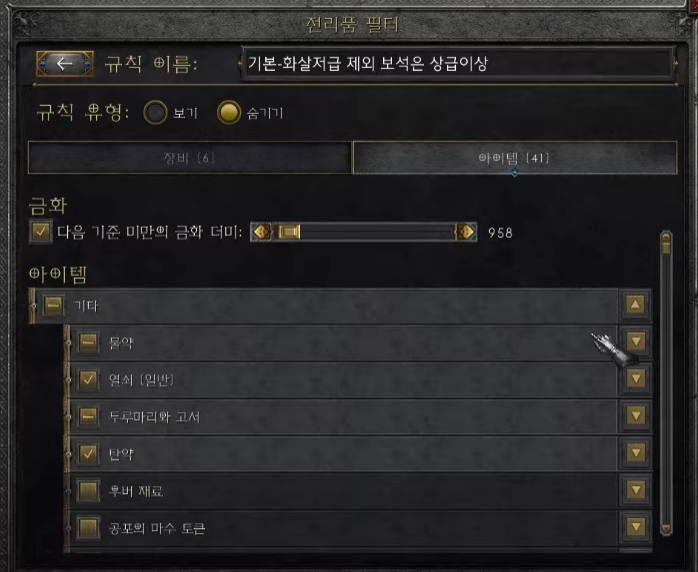This screenshot has width=698, height=572.
Task: Click scrollbar down arrow at bottom
Action: [x=666, y=529]
